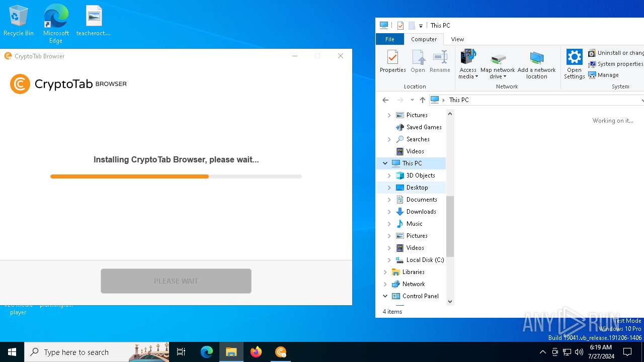Expand the Libraries node
The image size is (644, 362).
[385, 272]
